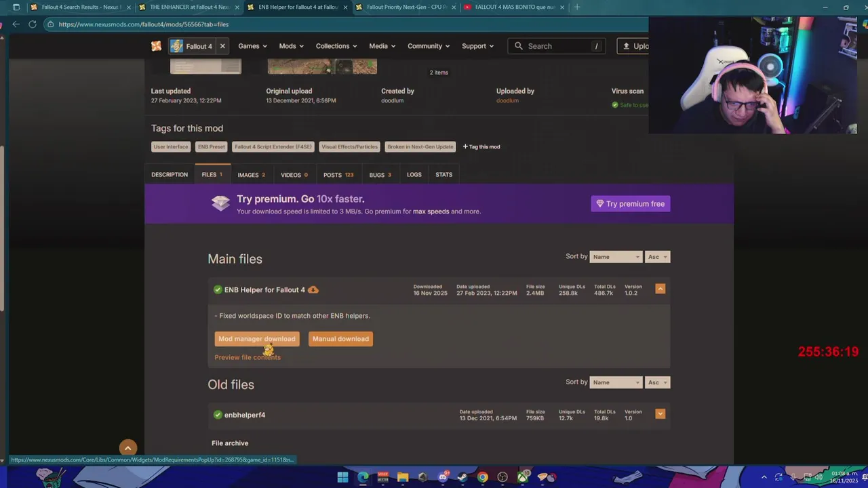Open the STATS tab

(x=444, y=175)
